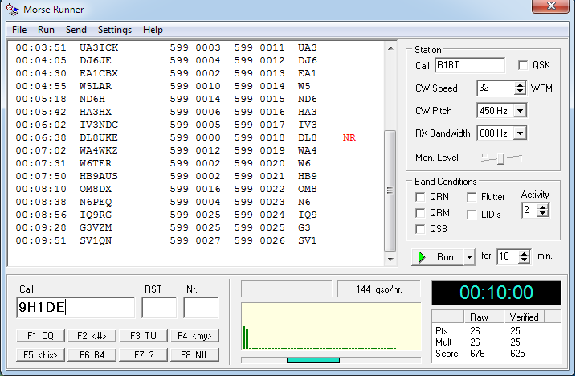The image size is (588, 389).
Task: Click the Morse Runner title bar icon
Action: click(x=10, y=10)
